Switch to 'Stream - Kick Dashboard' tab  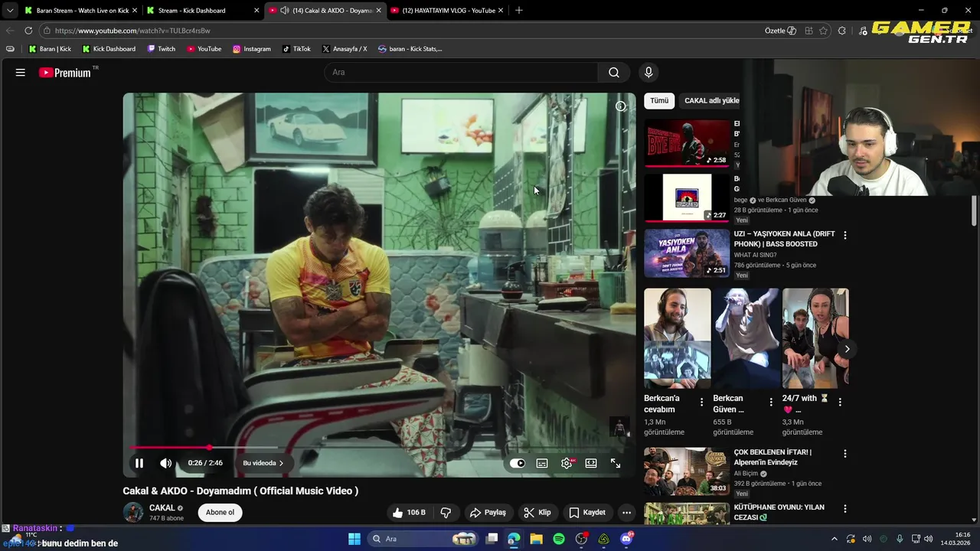(202, 11)
